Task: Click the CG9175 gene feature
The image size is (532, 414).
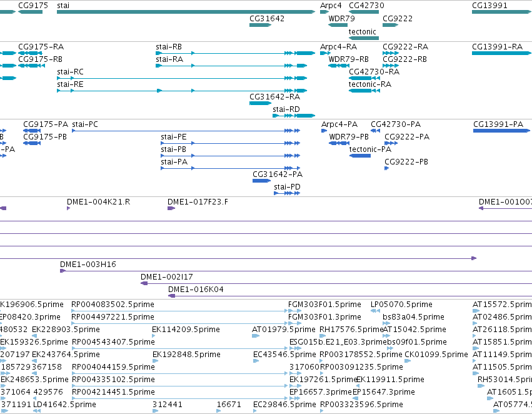Action: point(30,12)
